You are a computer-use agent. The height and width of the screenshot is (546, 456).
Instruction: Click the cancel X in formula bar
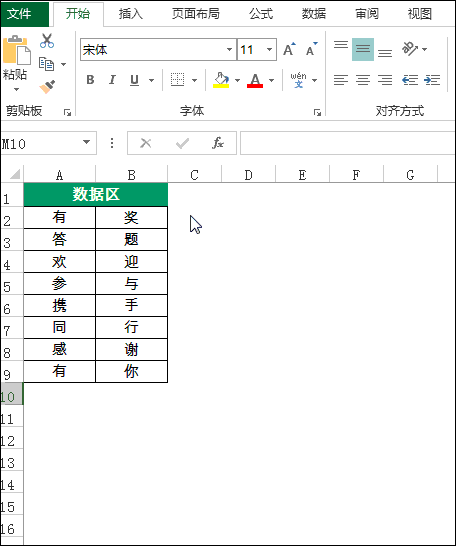click(146, 143)
